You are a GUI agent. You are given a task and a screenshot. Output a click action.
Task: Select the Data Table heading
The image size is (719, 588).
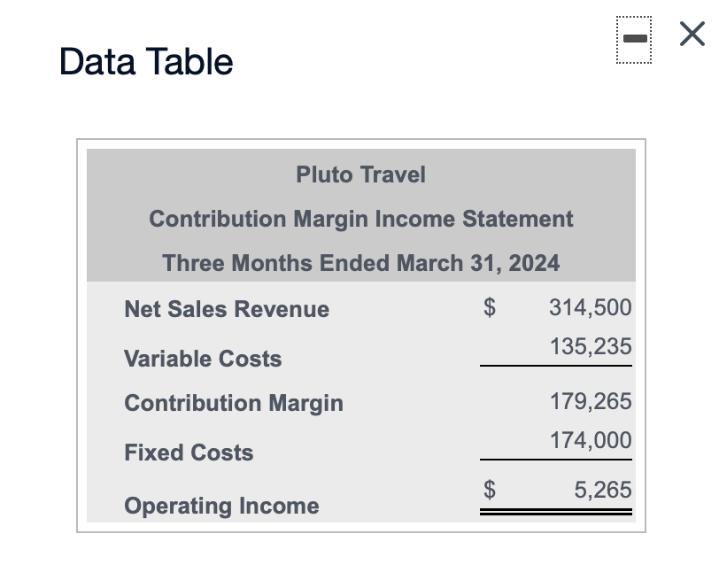point(144,60)
